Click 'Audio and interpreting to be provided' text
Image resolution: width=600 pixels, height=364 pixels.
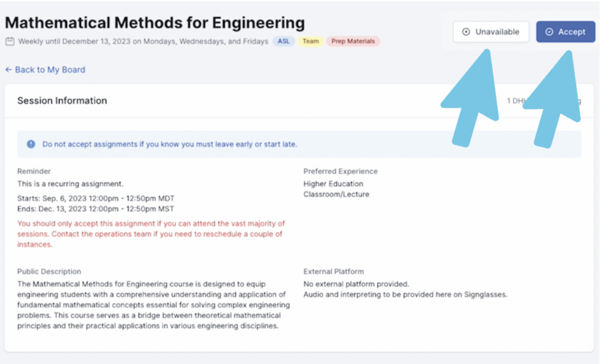click(405, 294)
